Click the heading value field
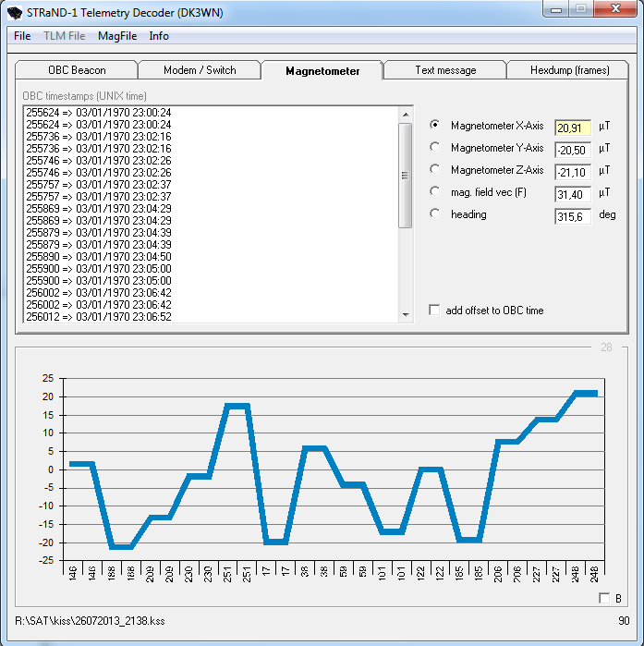 tap(573, 216)
